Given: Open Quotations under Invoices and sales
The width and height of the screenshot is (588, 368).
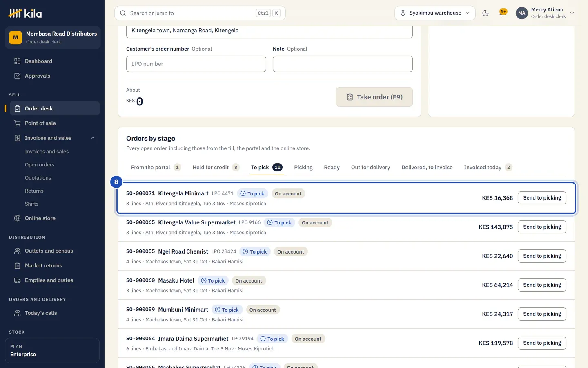Looking at the screenshot, I should point(38,178).
